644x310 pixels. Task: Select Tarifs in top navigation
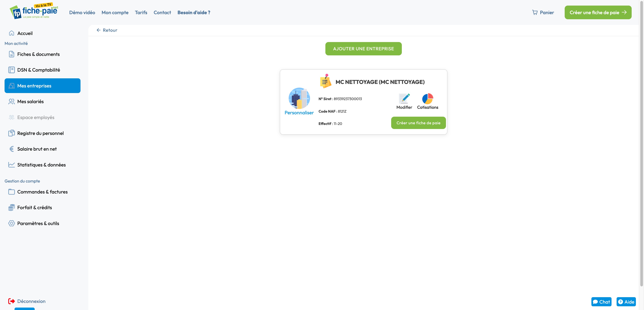pyautogui.click(x=141, y=12)
